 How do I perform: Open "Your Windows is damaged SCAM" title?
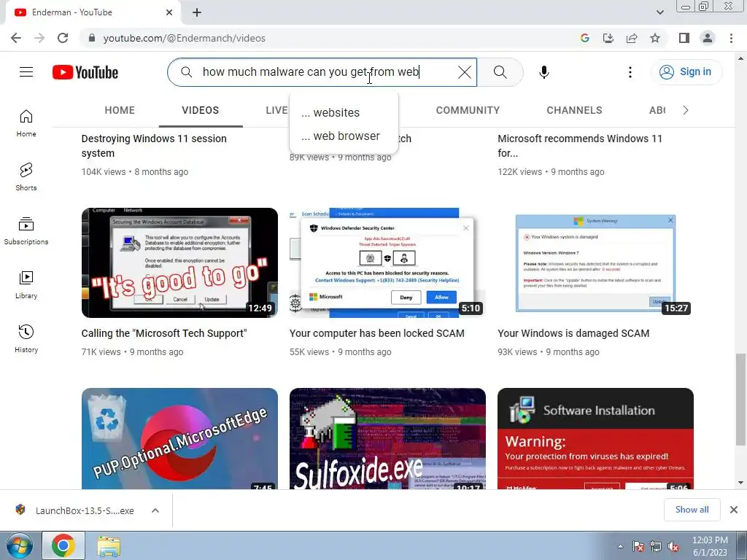pos(573,333)
